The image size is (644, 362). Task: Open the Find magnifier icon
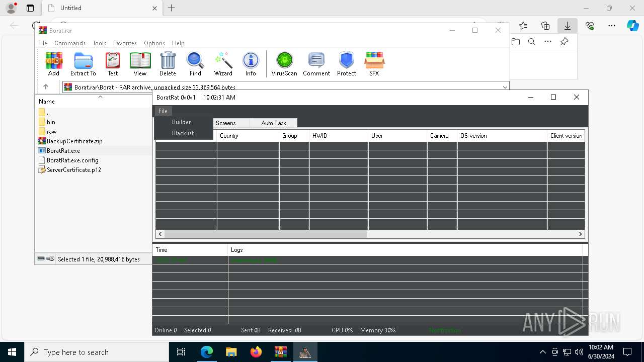(x=195, y=64)
